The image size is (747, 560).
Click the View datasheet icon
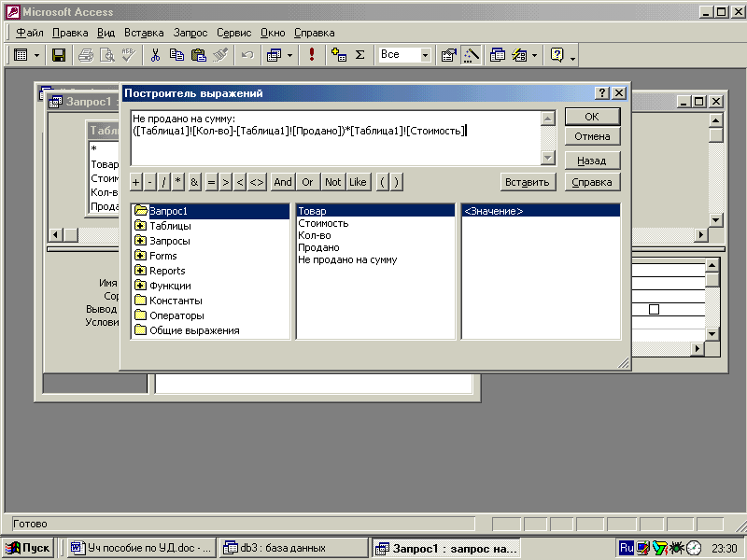[x=21, y=55]
